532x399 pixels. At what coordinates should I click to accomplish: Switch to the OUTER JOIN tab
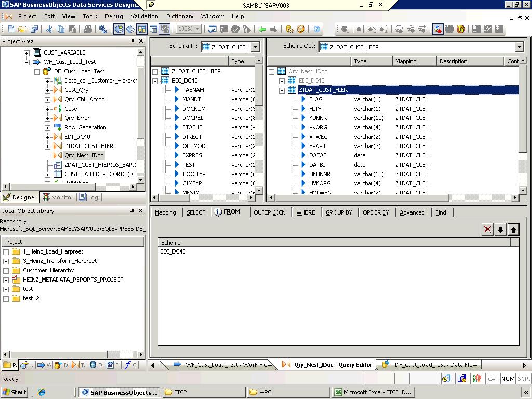(x=270, y=212)
